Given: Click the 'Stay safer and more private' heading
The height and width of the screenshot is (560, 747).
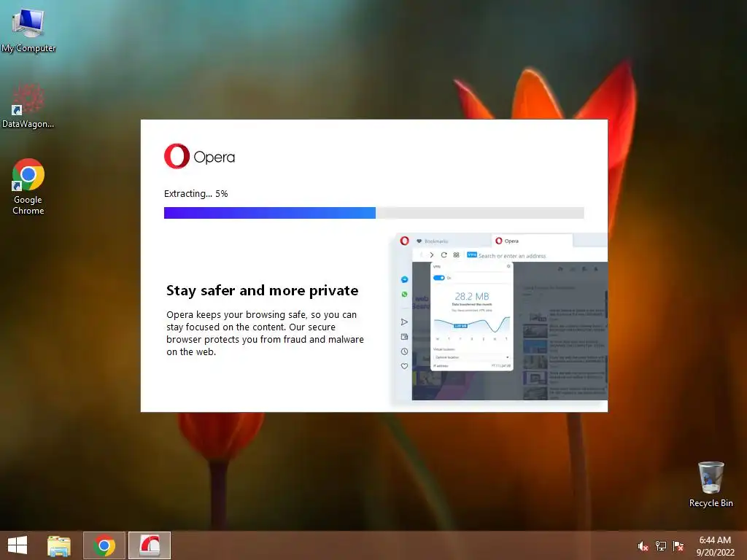Looking at the screenshot, I should click(x=262, y=290).
